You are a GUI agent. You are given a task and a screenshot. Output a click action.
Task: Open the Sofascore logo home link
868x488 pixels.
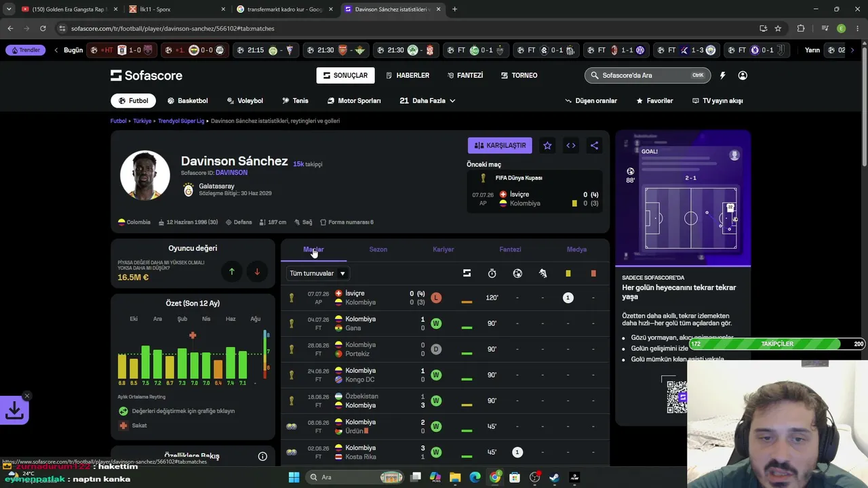[x=146, y=75]
